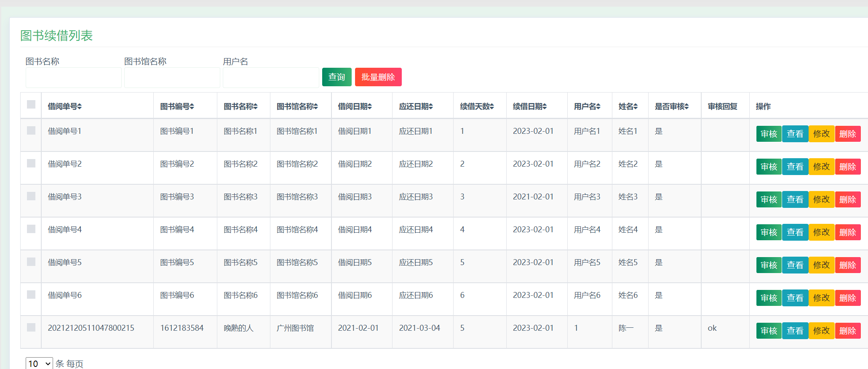The width and height of the screenshot is (868, 369).
Task: Click 删除 for the 晚熟的人 row
Action: click(x=847, y=331)
